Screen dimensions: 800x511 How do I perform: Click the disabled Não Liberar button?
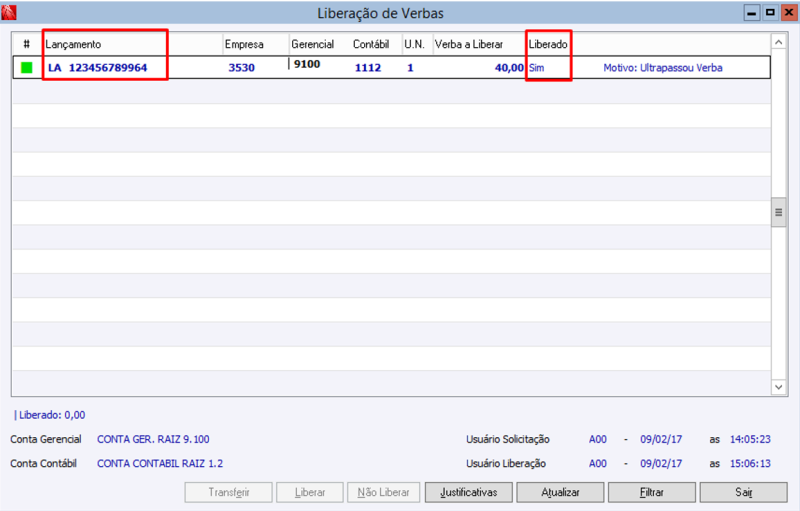coord(383,492)
